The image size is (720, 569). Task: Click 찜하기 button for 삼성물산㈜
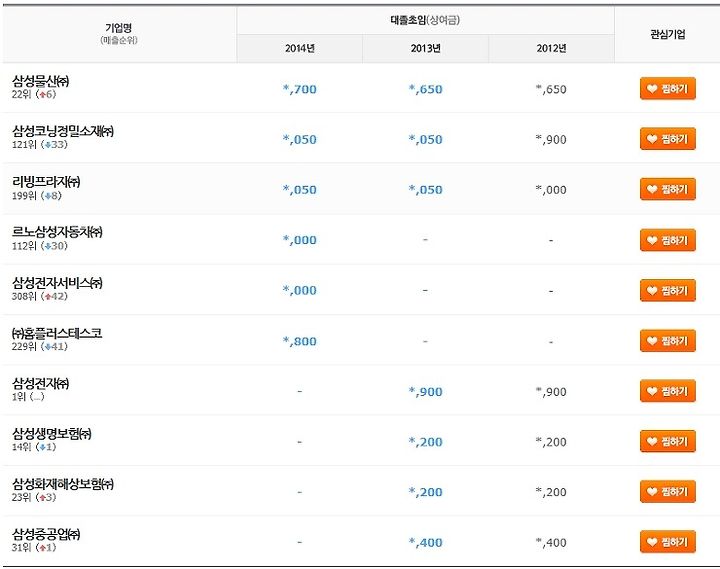[x=668, y=89]
